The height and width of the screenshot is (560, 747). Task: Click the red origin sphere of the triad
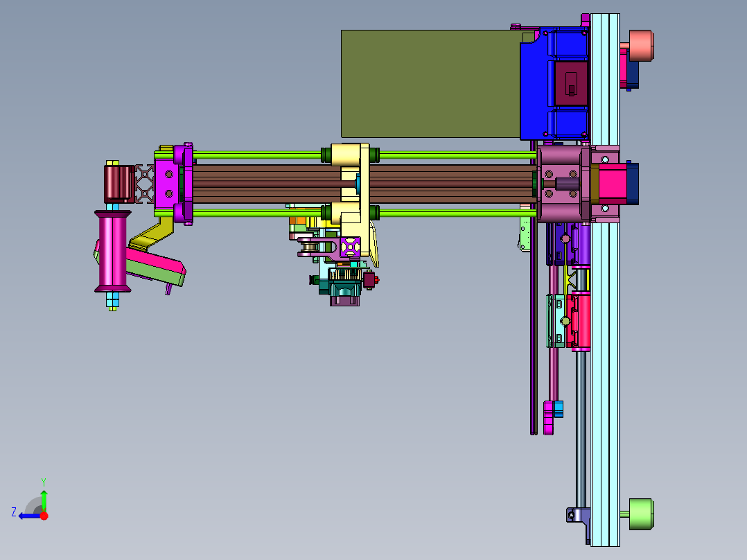[x=44, y=516]
